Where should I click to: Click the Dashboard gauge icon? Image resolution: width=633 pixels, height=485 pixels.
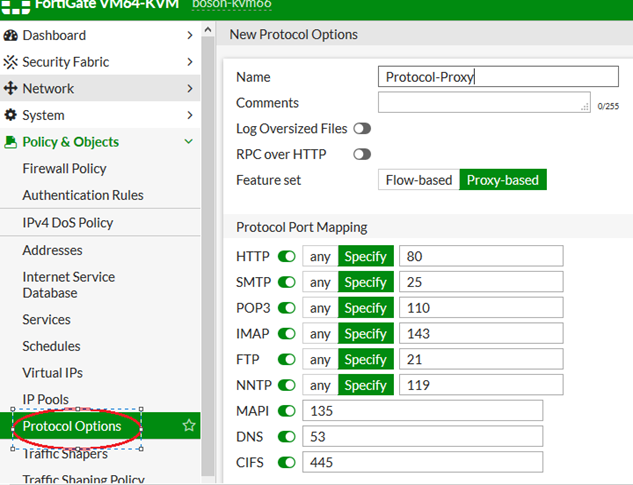(x=11, y=35)
